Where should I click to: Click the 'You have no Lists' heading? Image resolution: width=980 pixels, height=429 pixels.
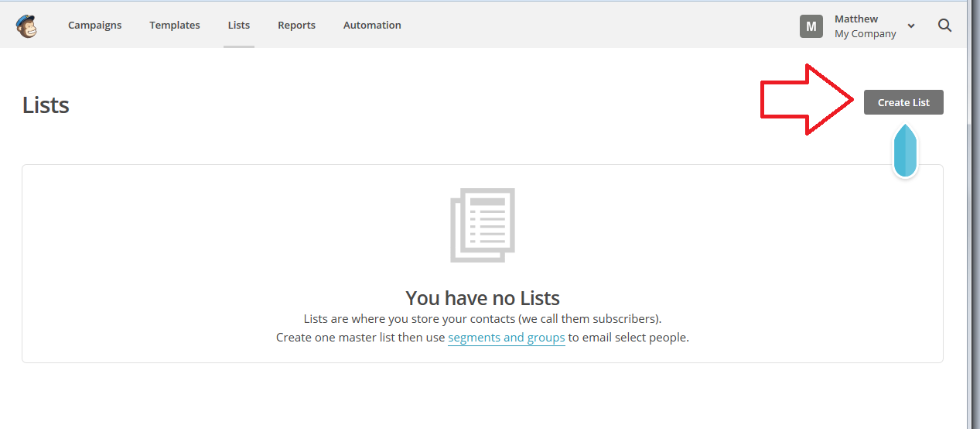point(483,298)
